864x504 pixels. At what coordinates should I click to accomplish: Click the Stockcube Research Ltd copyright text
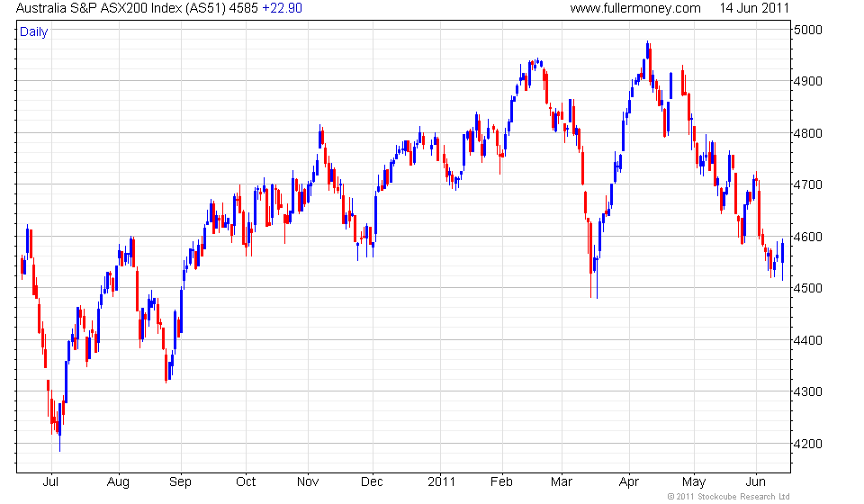[728, 497]
